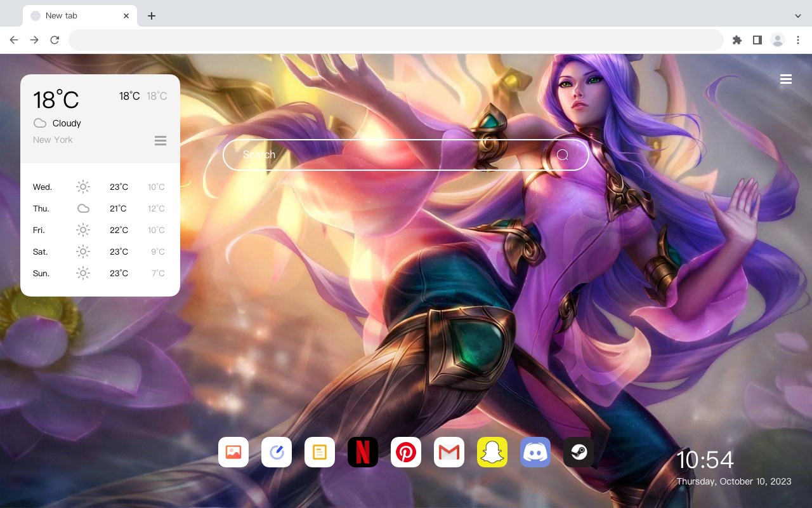Click the sun icon in Sun. forecast
Image resolution: width=812 pixels, height=508 pixels.
pyautogui.click(x=83, y=273)
